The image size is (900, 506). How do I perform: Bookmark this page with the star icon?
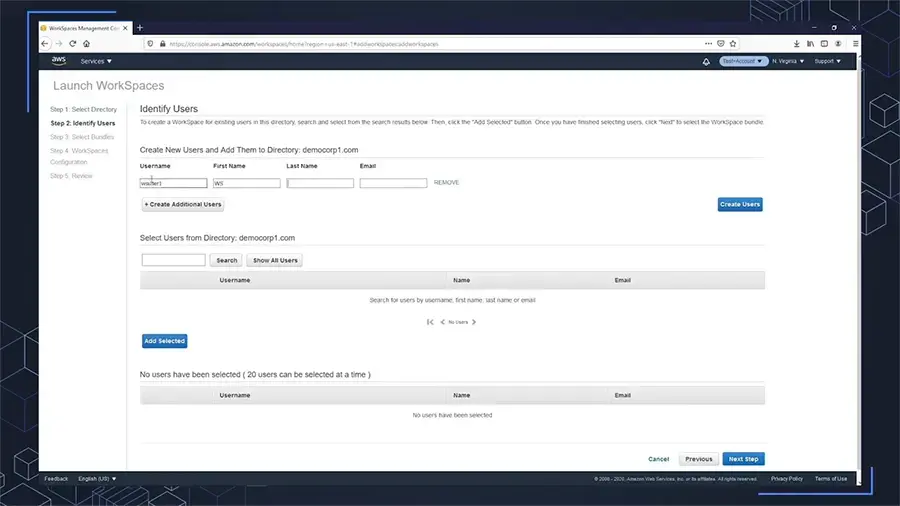click(x=733, y=44)
